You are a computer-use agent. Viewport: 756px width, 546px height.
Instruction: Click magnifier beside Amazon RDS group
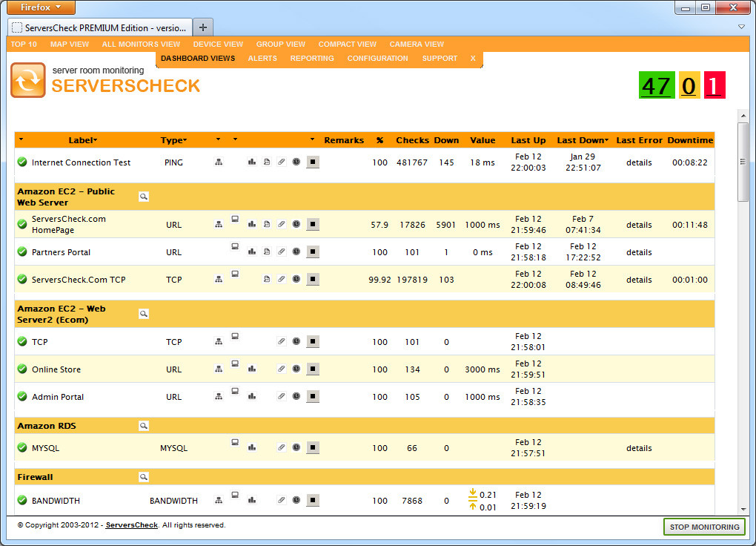[143, 426]
